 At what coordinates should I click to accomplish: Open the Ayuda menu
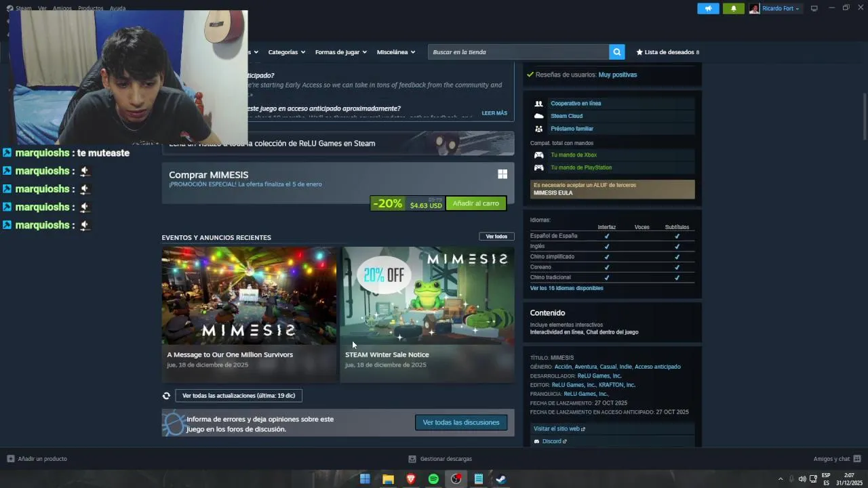pos(117,8)
